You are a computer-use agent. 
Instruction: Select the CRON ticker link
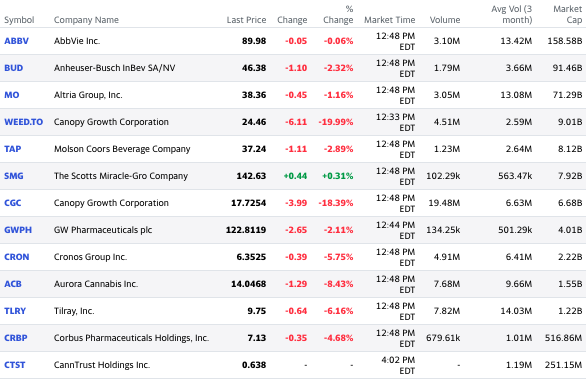(x=16, y=257)
